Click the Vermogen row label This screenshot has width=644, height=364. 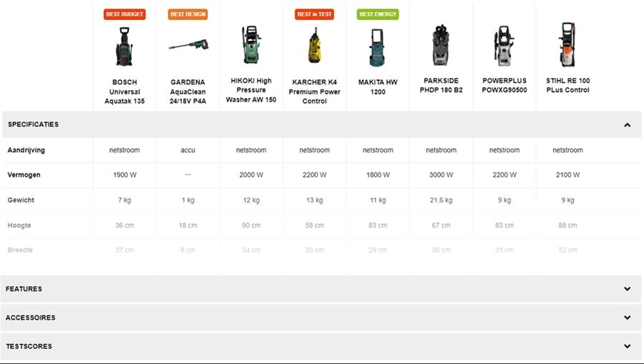[24, 174]
